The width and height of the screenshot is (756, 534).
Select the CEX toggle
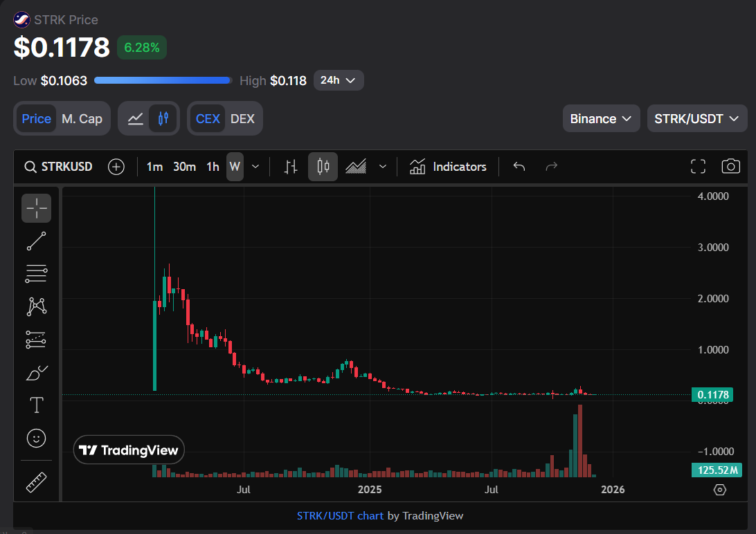click(208, 118)
